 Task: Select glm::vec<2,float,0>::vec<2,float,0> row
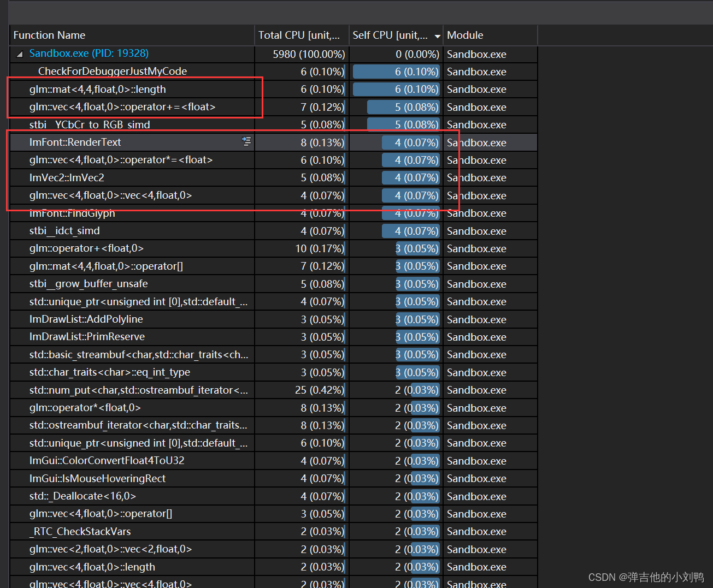273,549
